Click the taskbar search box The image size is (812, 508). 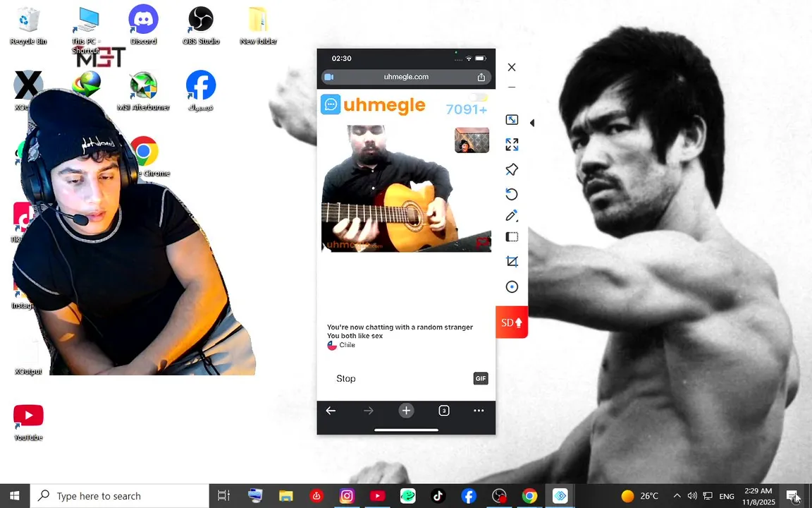[x=120, y=496]
